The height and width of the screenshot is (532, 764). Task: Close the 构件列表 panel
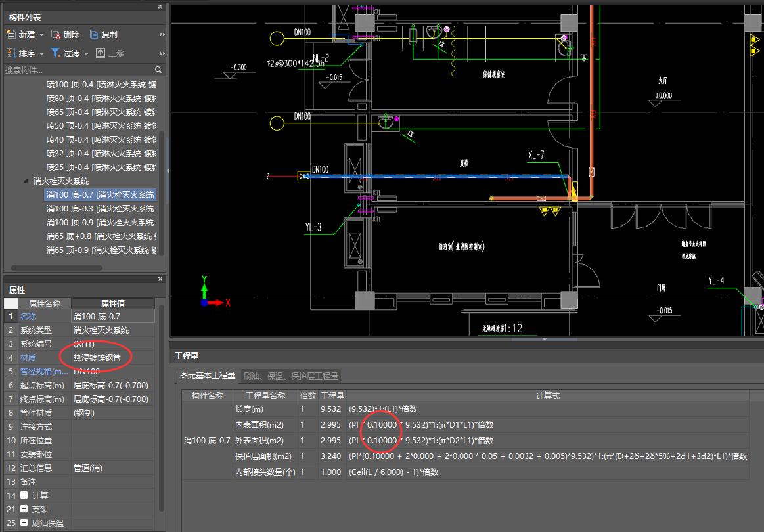160,7
